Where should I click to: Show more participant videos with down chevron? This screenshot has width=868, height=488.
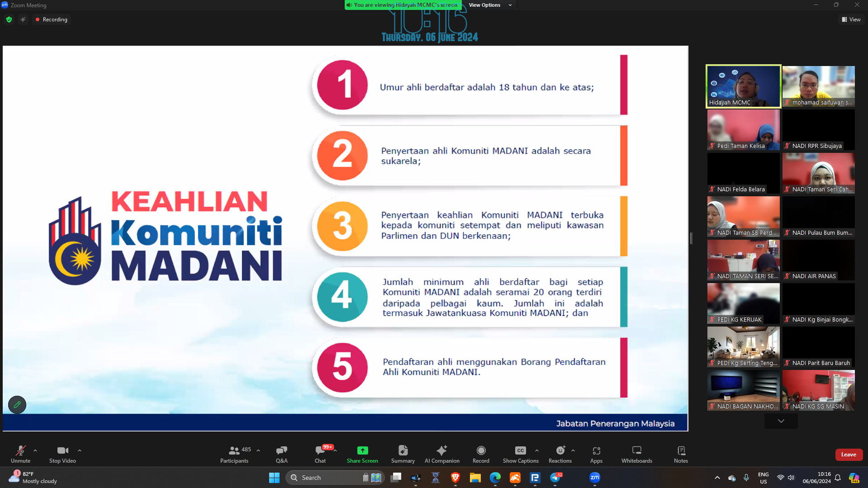[781, 421]
